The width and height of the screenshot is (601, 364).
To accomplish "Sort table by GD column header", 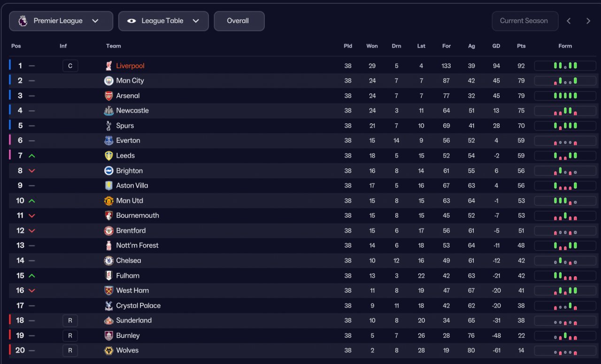I will point(496,46).
